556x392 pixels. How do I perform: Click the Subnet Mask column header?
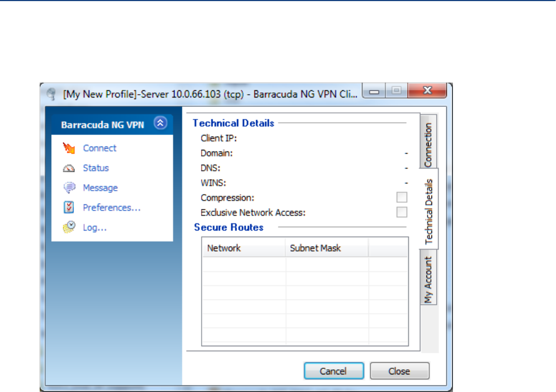point(327,248)
